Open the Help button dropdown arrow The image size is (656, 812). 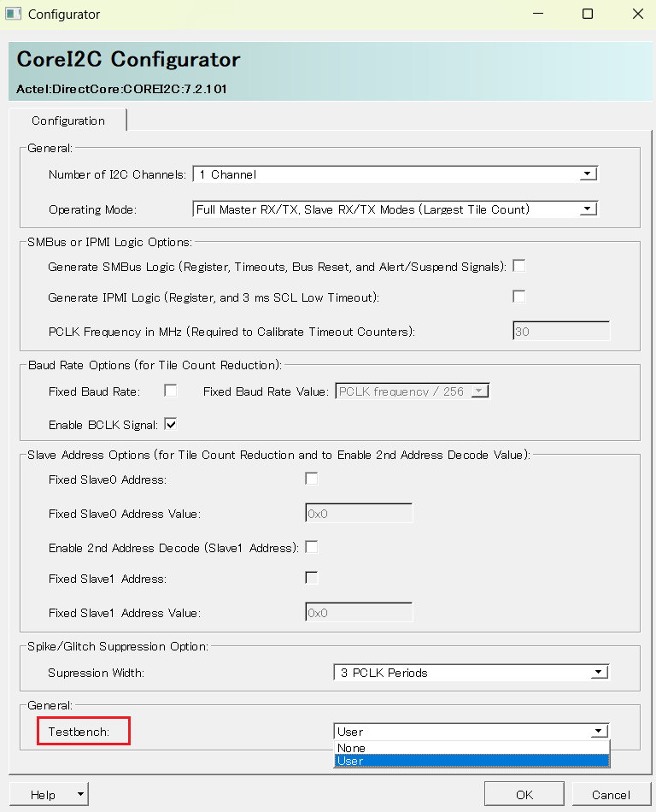81,794
